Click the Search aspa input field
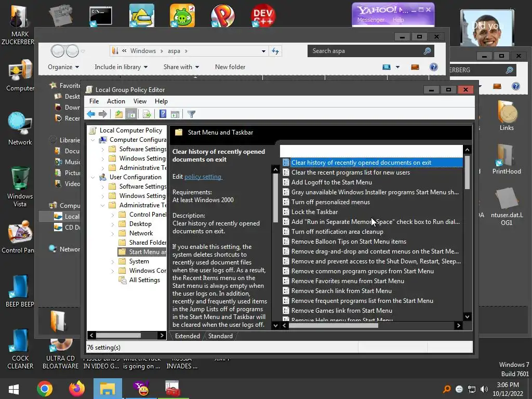Image resolution: width=532 pixels, height=399 pixels. 366,51
